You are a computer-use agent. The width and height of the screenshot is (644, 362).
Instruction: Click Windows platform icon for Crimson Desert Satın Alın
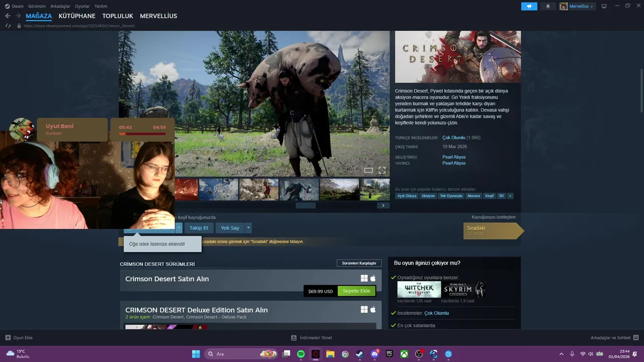[364, 279]
